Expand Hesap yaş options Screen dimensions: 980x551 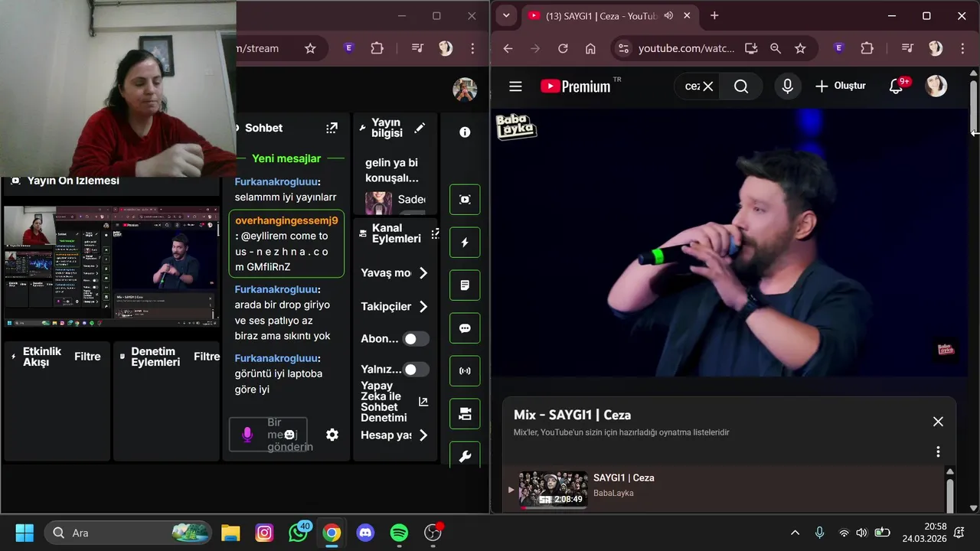423,435
